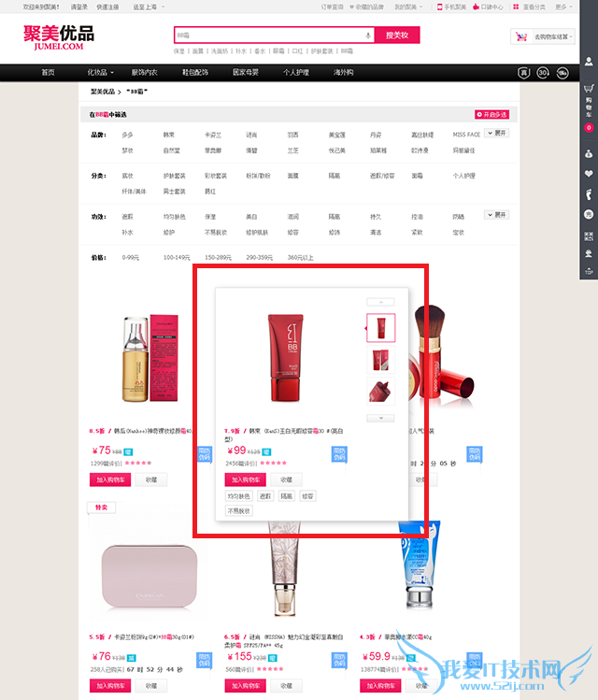This screenshot has width=598, height=700.
Task: Open the sidebar shopping cart icon
Action: click(589, 88)
